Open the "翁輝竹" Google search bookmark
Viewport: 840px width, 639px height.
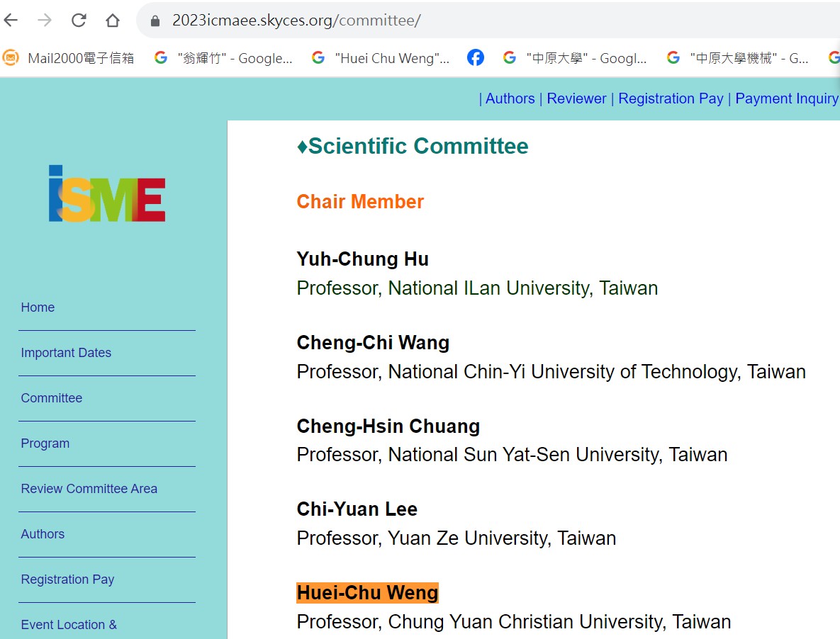click(x=223, y=58)
